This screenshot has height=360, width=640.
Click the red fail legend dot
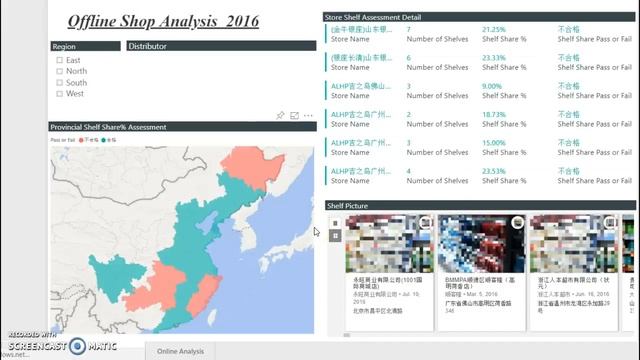tap(81, 140)
